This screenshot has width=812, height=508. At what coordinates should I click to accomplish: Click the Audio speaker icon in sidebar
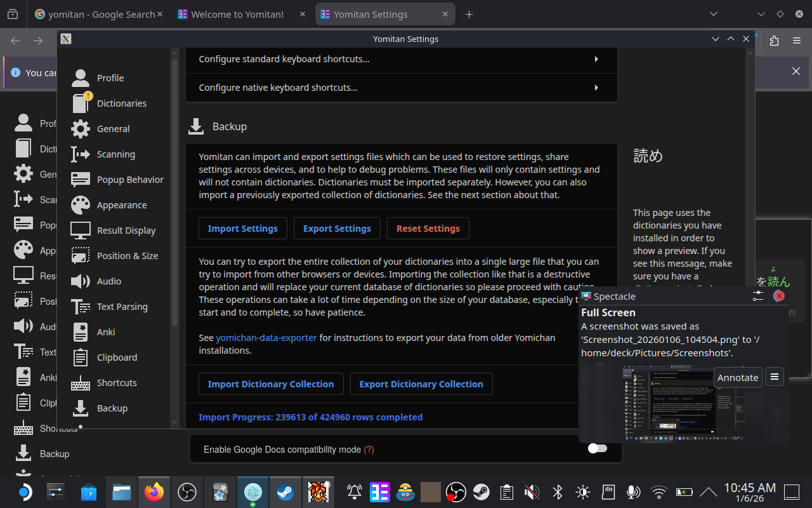point(81,281)
